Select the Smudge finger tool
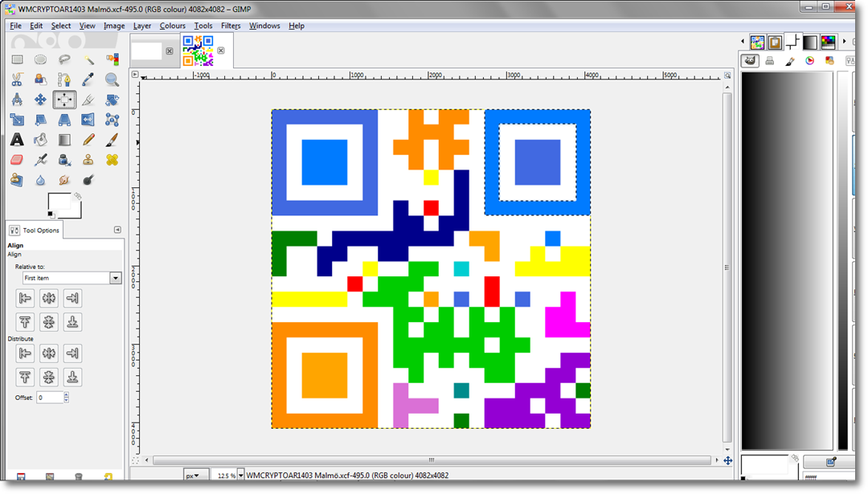The height and width of the screenshot is (494, 868). 64,180
